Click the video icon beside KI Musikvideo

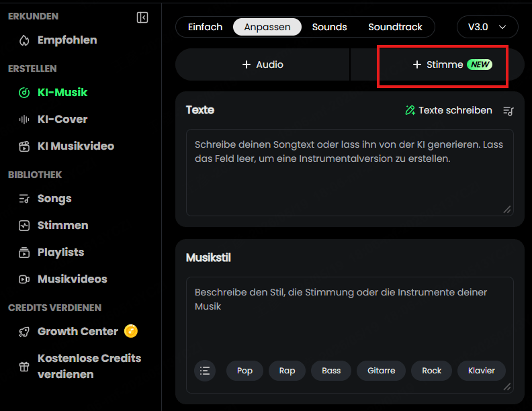coord(24,146)
